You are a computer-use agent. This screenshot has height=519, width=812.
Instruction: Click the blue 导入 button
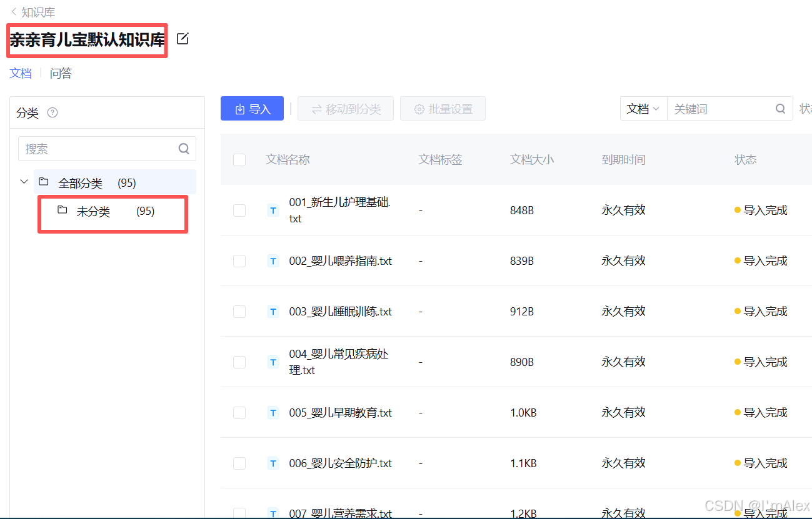pyautogui.click(x=252, y=109)
